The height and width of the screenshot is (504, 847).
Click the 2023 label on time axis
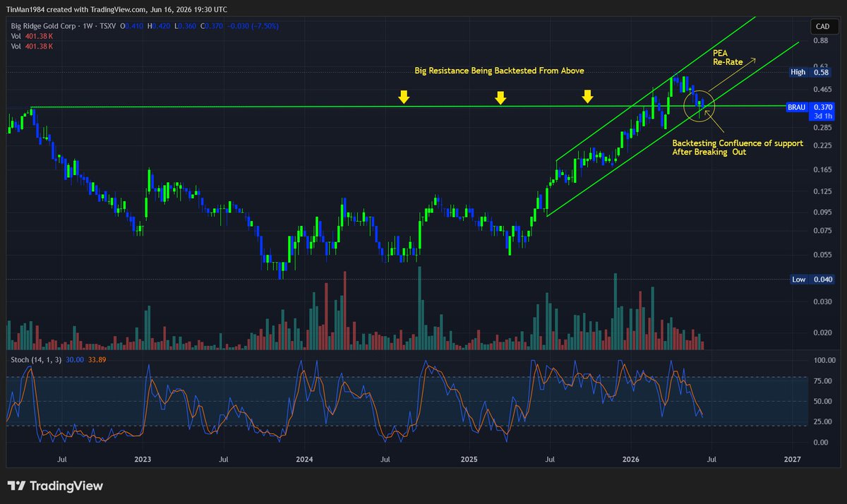(x=143, y=460)
